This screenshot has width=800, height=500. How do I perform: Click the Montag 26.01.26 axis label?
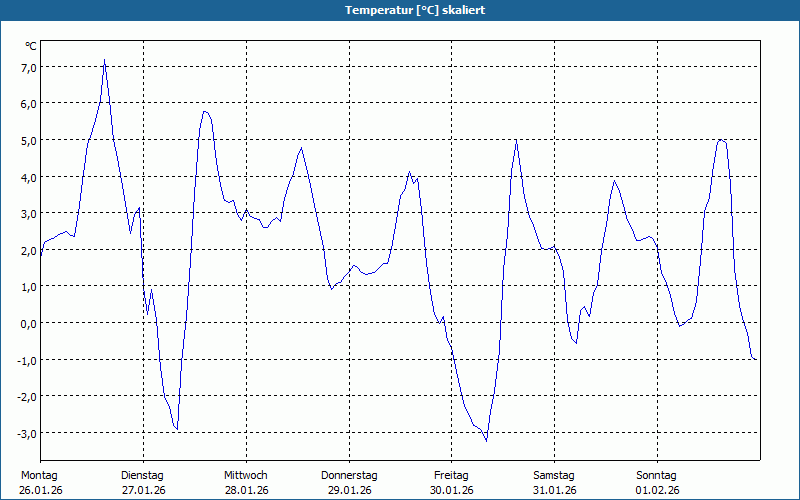click(x=40, y=483)
